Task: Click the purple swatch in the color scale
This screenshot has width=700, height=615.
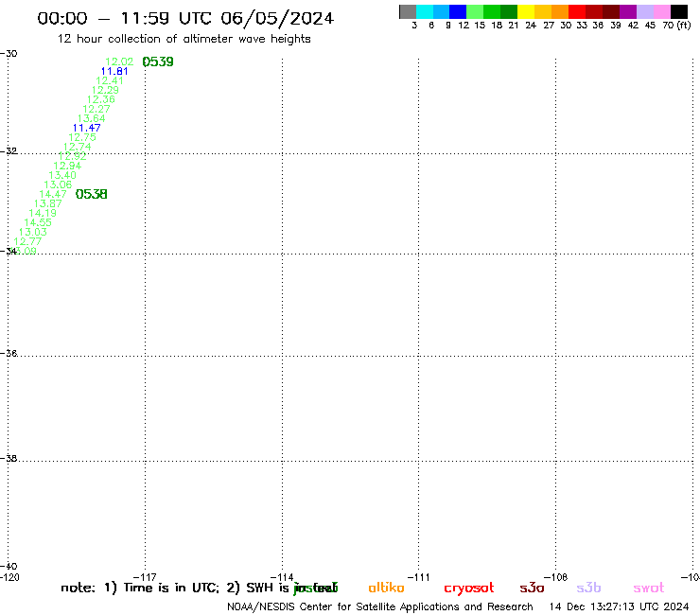Action: point(628,12)
